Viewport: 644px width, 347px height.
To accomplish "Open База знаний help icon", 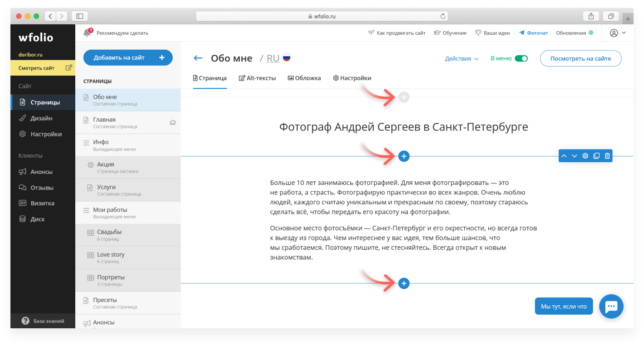I will pos(26,321).
